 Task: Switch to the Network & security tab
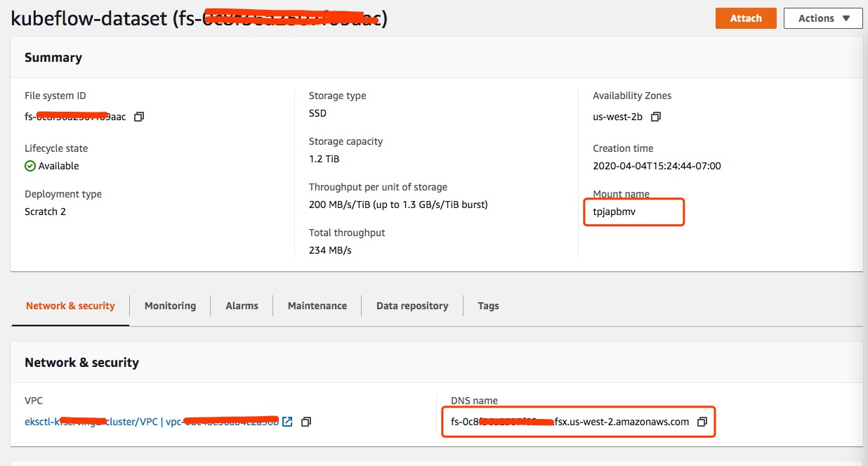tap(70, 306)
